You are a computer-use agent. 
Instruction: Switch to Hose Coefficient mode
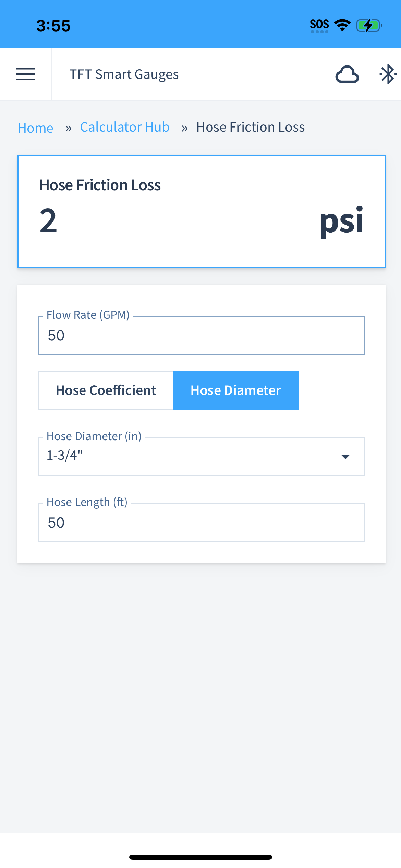tap(106, 390)
